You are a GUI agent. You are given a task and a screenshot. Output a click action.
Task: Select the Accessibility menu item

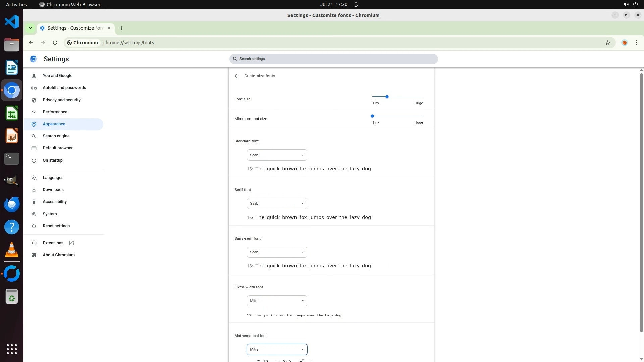55,202
